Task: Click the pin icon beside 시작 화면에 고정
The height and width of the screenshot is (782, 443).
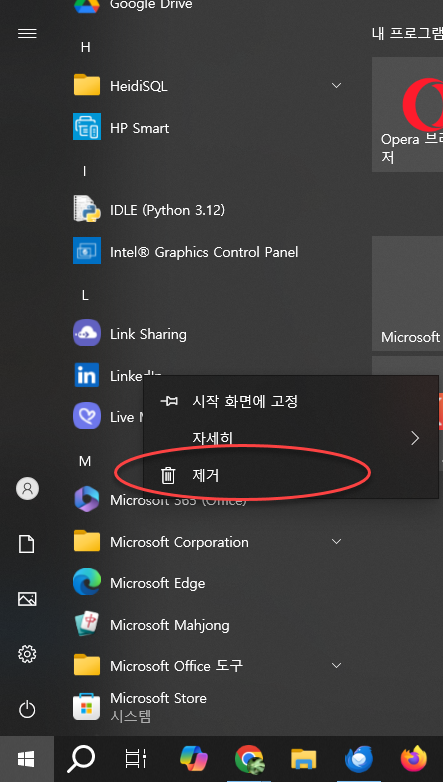Action: pyautogui.click(x=169, y=401)
